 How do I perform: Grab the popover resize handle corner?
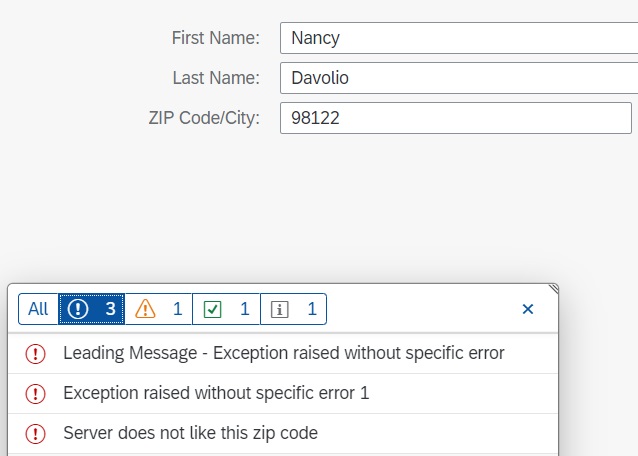553,289
